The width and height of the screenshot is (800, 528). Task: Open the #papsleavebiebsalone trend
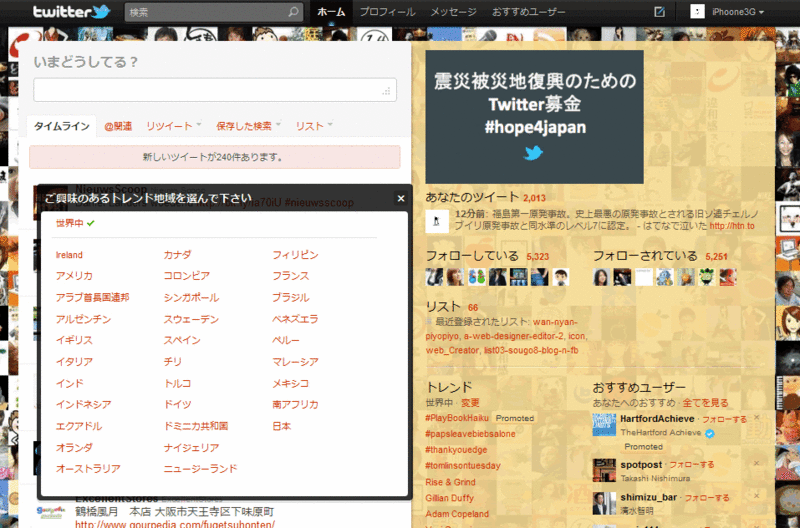tap(470, 434)
